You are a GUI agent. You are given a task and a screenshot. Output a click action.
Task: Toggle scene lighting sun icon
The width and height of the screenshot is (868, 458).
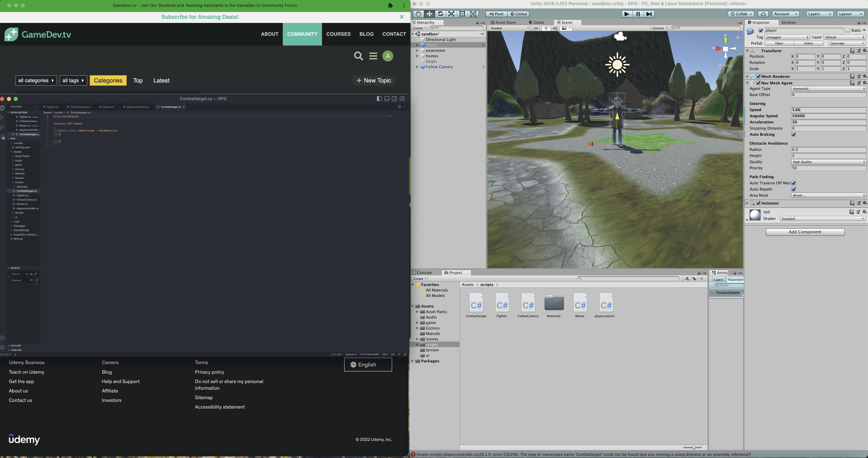[546, 28]
